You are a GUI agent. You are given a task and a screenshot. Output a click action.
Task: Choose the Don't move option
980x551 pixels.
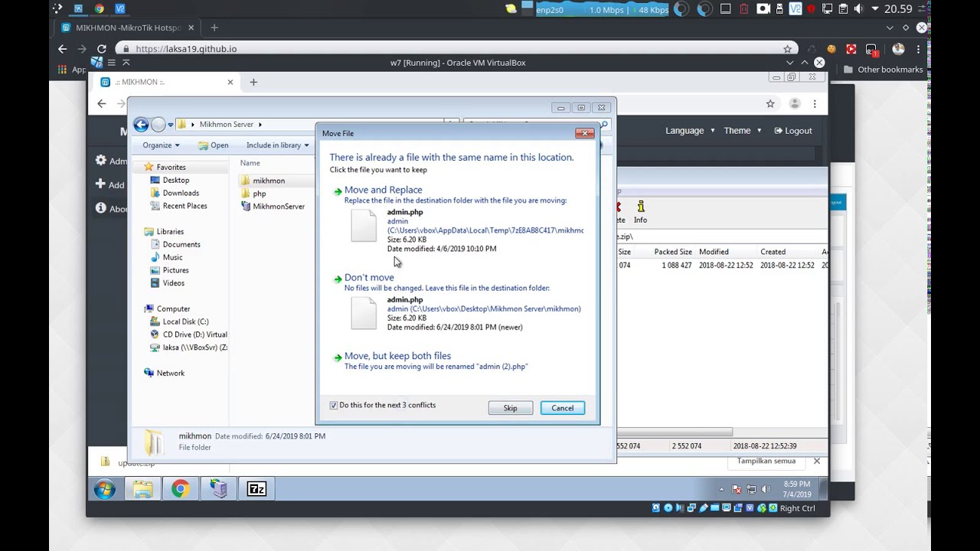(369, 278)
